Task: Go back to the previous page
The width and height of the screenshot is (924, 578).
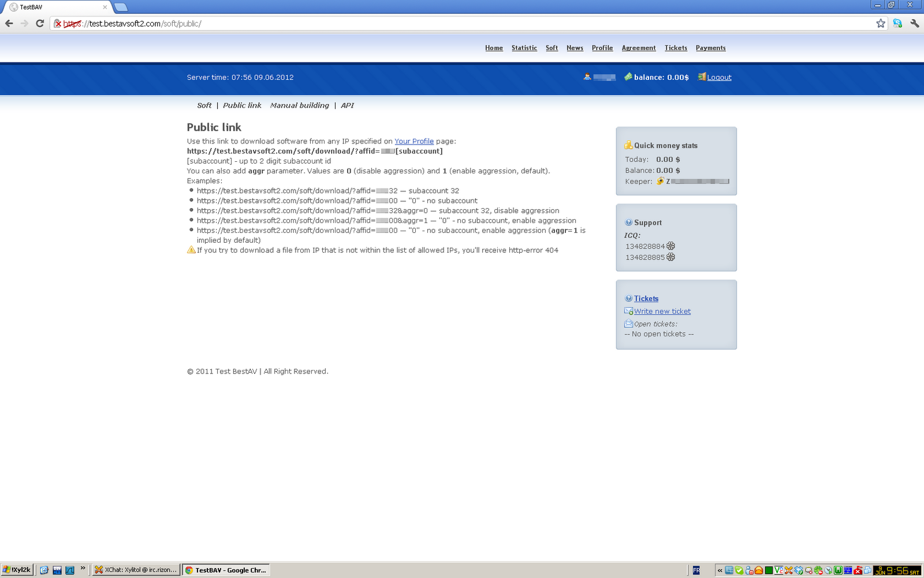Action: tap(9, 24)
